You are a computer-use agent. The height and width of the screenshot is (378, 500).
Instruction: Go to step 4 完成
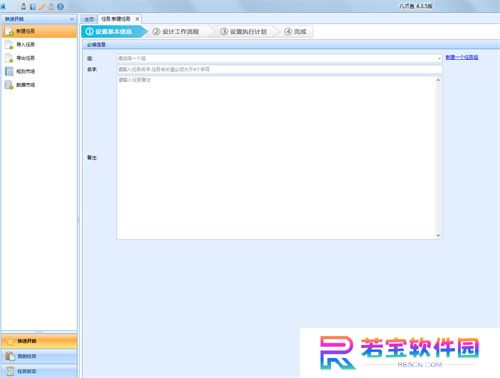[295, 31]
